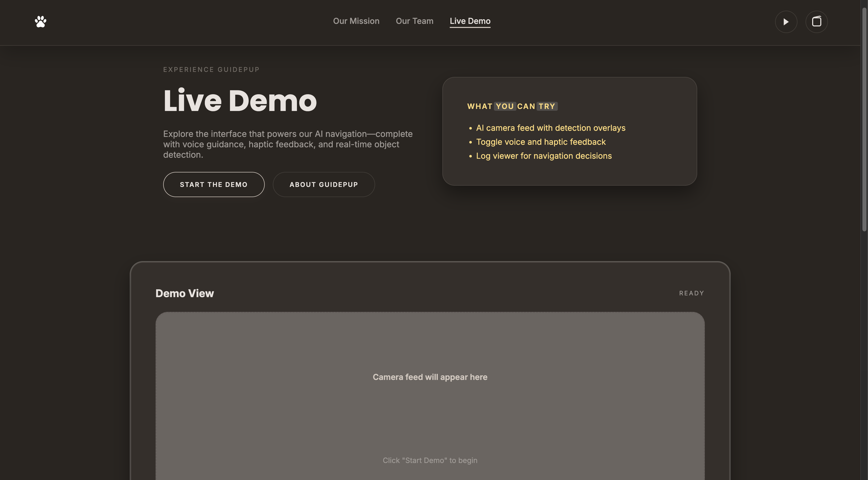Click the 'Click "Start Demo" to begin' hint
868x480 pixels.
click(x=430, y=460)
